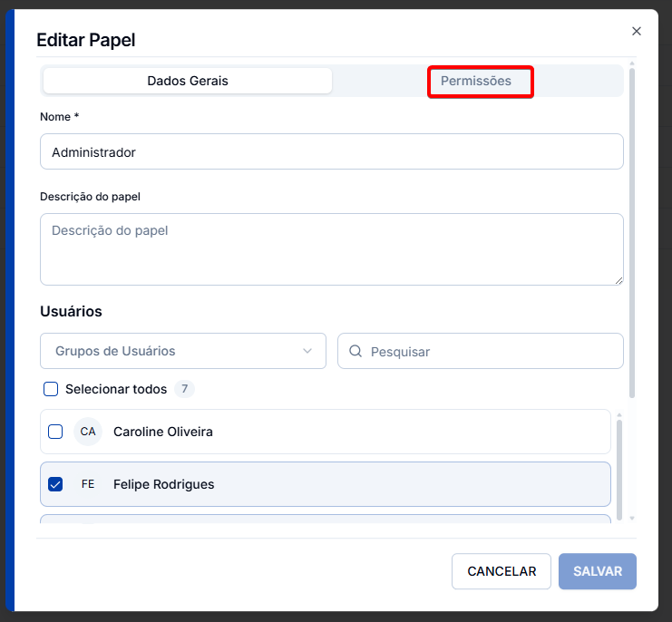Click the FE avatar for Felipe Rodrigues

click(x=88, y=484)
